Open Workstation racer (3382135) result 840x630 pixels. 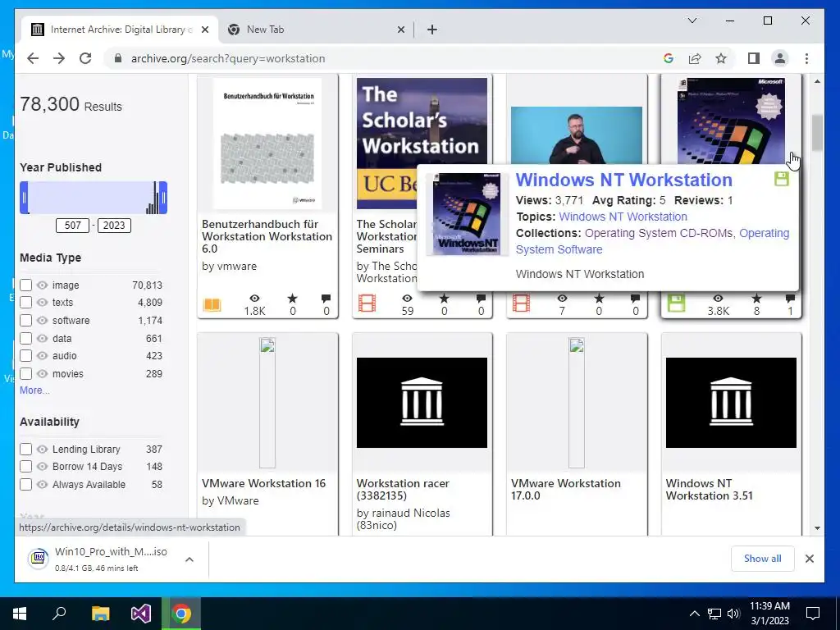(403, 489)
